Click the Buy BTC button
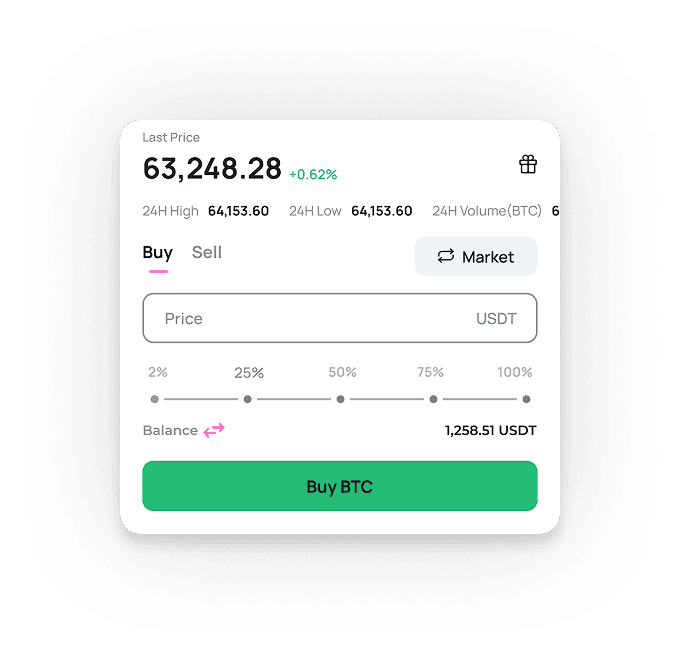This screenshot has height=654, width=680. click(x=340, y=486)
